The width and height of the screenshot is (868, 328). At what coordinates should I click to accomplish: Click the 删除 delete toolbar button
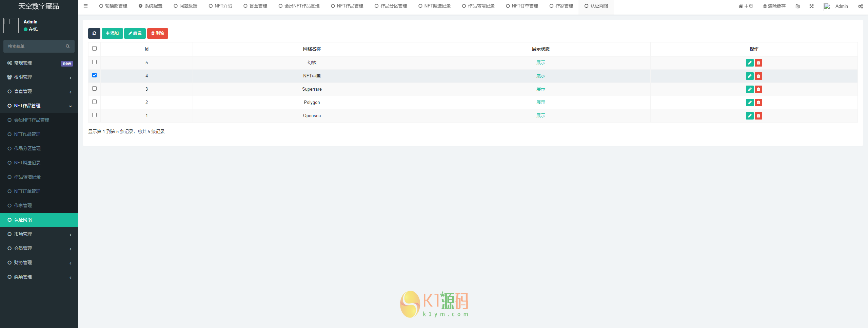click(158, 33)
